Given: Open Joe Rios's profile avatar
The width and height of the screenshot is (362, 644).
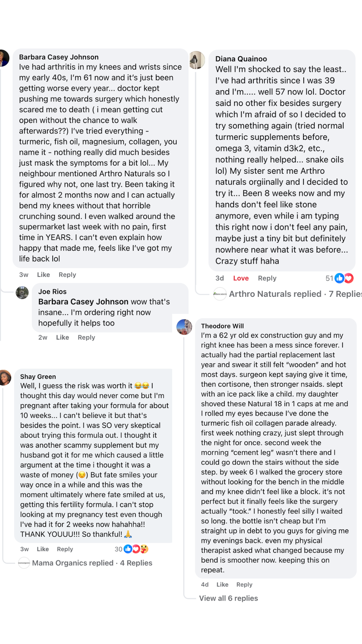Looking at the screenshot, I should [x=22, y=292].
